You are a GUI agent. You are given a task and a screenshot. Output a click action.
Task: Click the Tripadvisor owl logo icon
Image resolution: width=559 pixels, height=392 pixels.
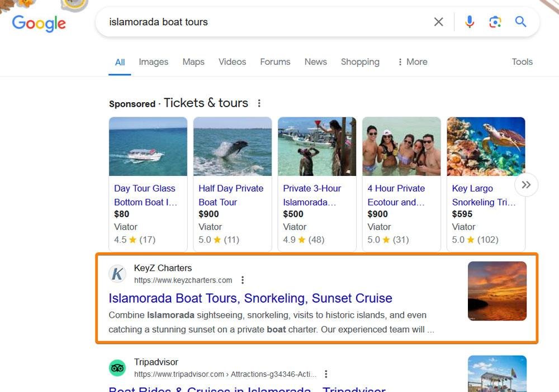point(117,367)
